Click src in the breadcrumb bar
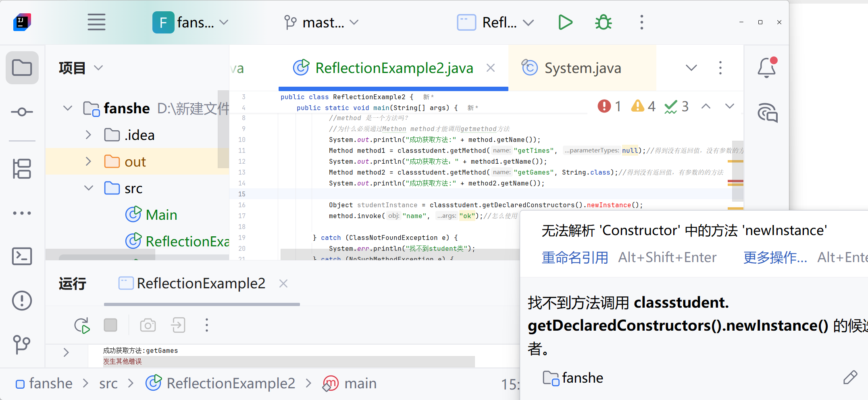 [x=108, y=383]
